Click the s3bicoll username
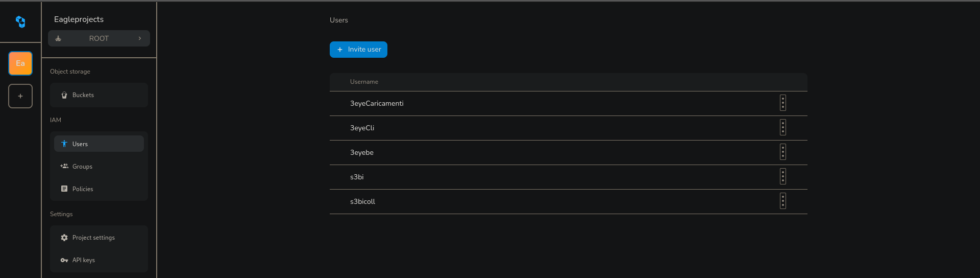The width and height of the screenshot is (980, 278). click(362, 201)
